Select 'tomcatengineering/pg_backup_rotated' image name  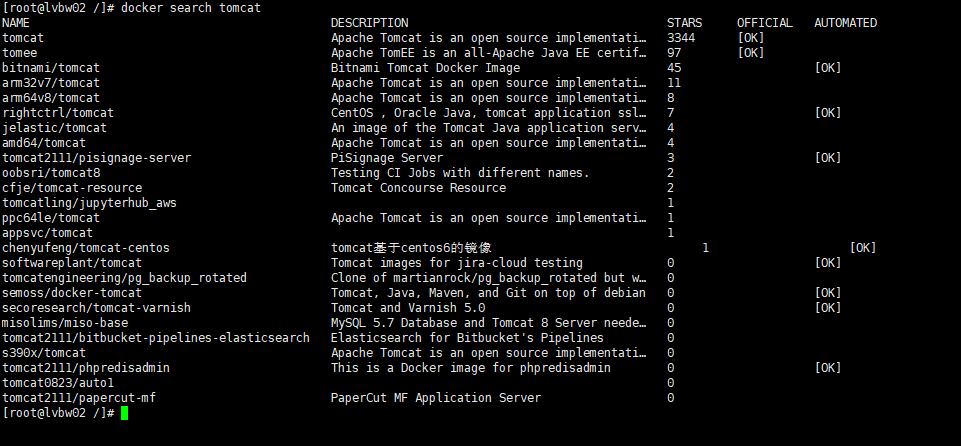(124, 278)
